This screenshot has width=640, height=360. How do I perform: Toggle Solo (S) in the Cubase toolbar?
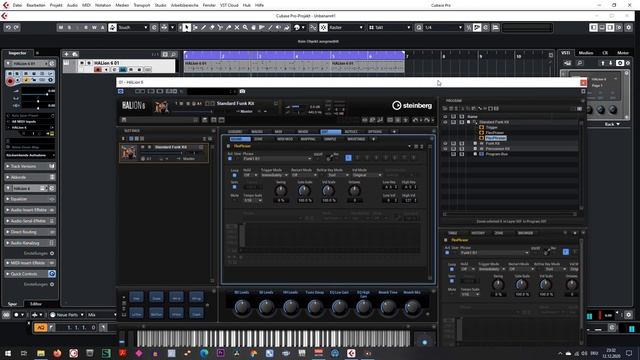tap(69, 27)
